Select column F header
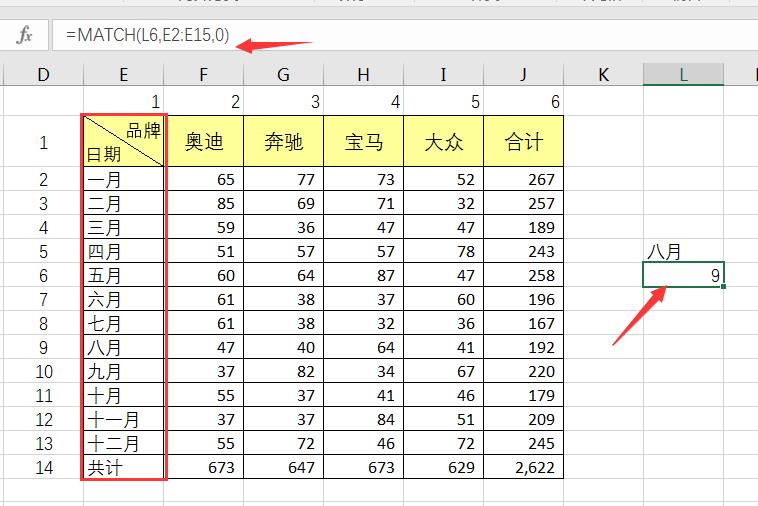Screen dimensions: 758x506 click(x=204, y=75)
